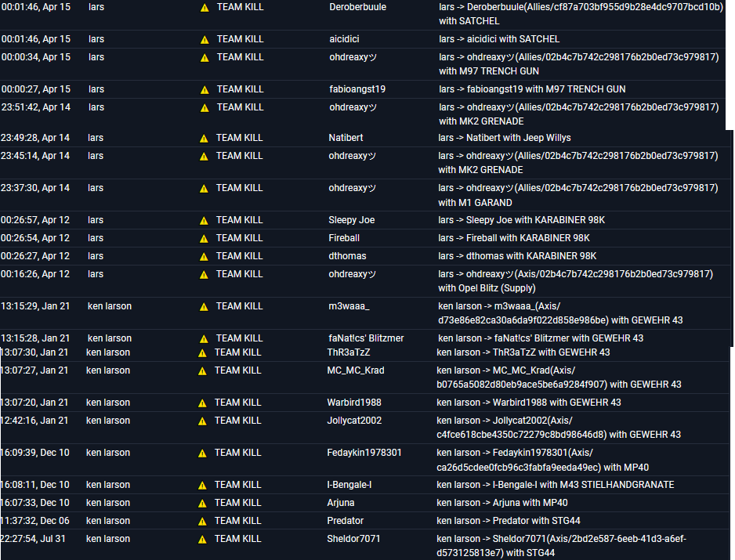The height and width of the screenshot is (560, 735).
Task: Click warning icon in Sheldor7071 row
Action: pos(203,539)
